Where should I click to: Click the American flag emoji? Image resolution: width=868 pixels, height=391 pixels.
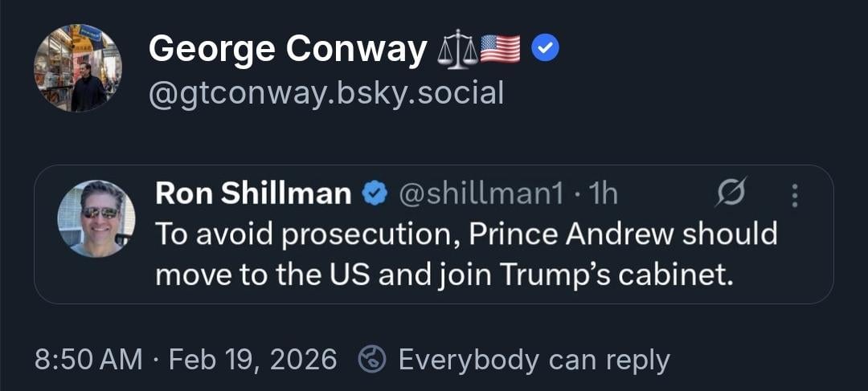500,51
